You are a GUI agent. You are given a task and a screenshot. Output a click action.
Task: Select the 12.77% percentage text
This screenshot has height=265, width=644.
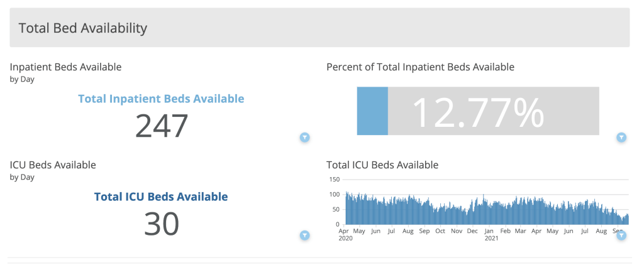tap(478, 113)
